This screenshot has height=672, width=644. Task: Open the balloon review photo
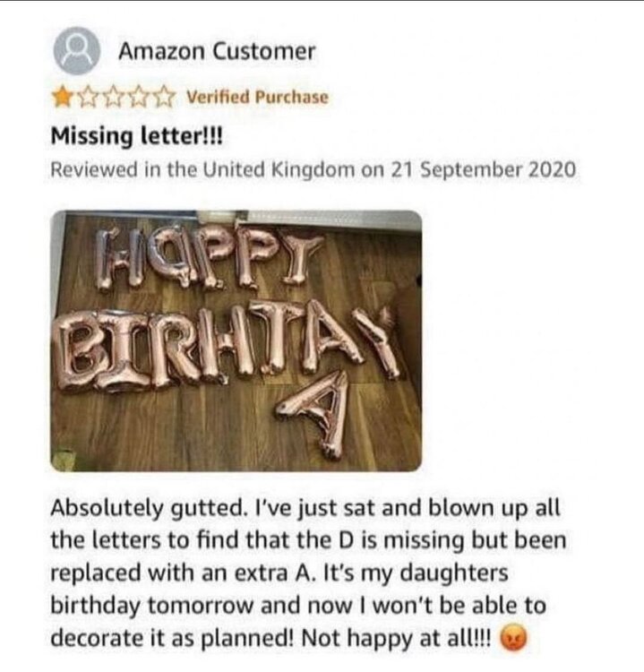pos(236,340)
